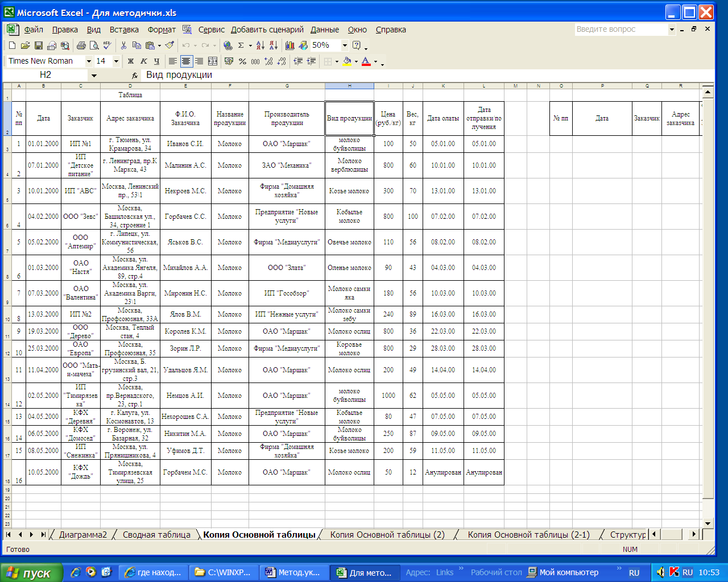Screen dimensions: 728x582
Task: Open the font size dropdown
Action: pyautogui.click(x=116, y=61)
